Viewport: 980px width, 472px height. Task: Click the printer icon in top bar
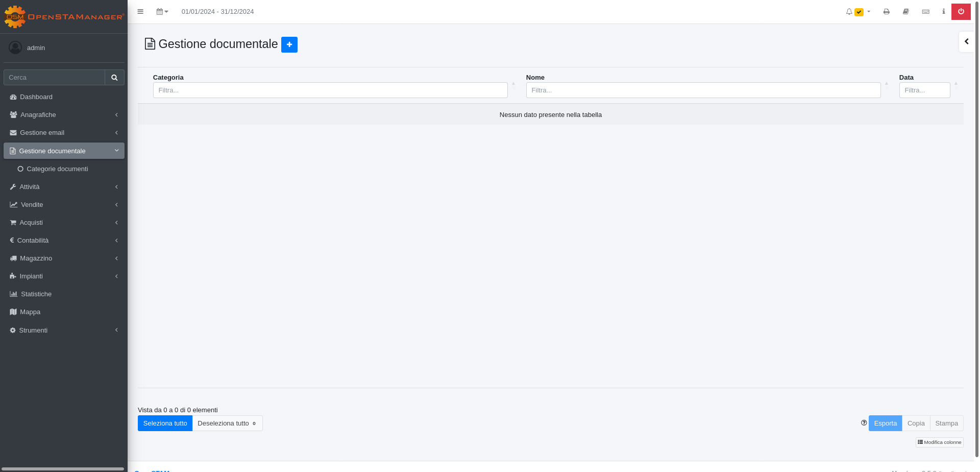tap(887, 11)
